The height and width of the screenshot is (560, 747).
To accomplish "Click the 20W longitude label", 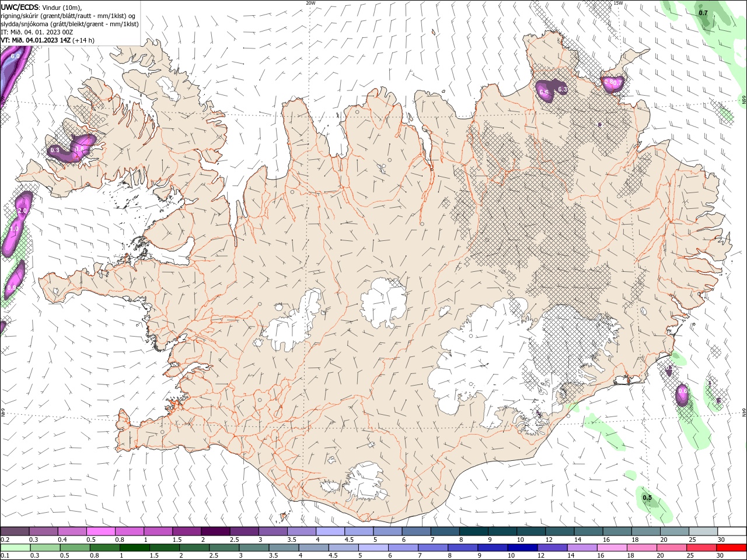I will [311, 3].
